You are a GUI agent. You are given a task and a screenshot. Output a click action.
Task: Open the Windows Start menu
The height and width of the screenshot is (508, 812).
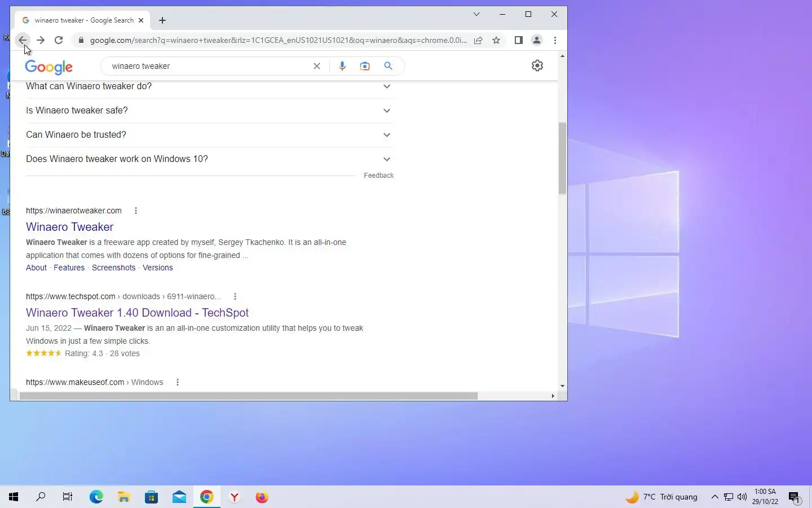point(14,497)
